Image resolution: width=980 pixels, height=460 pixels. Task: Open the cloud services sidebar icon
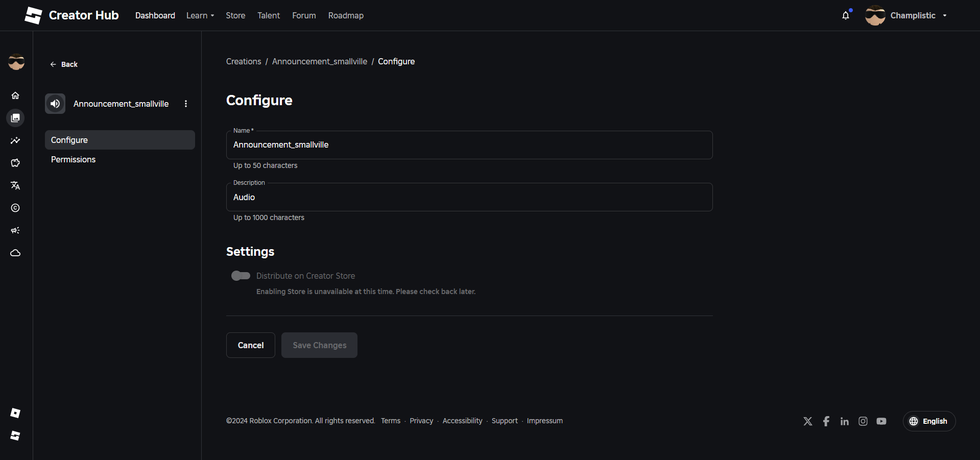(15, 253)
